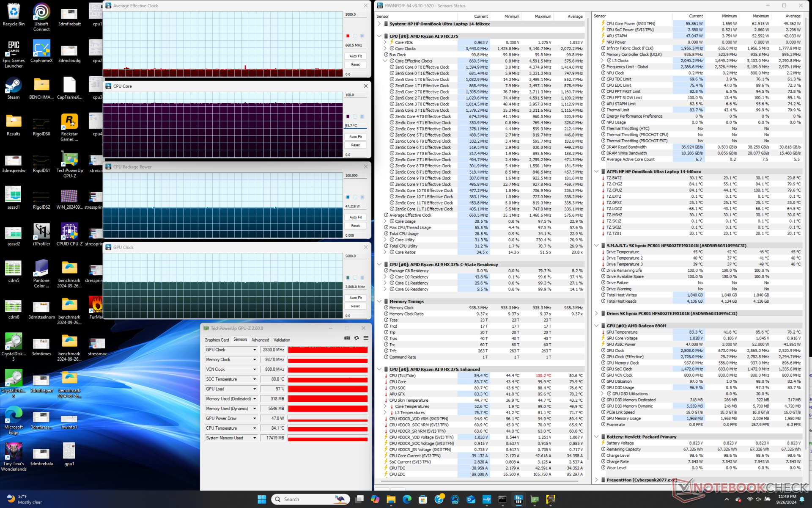The height and width of the screenshot is (508, 812).
Task: Open the GPU Clock sensor dropdown
Action: (255, 350)
